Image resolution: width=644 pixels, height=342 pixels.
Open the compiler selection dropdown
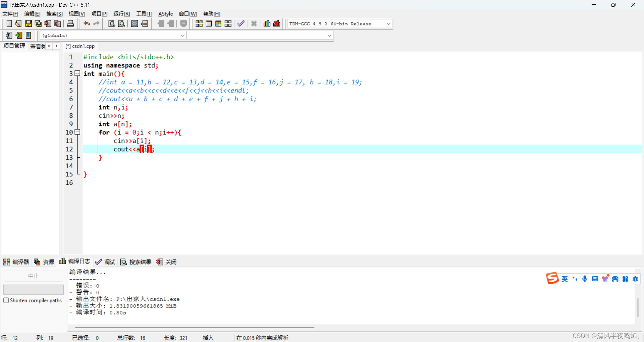(388, 24)
